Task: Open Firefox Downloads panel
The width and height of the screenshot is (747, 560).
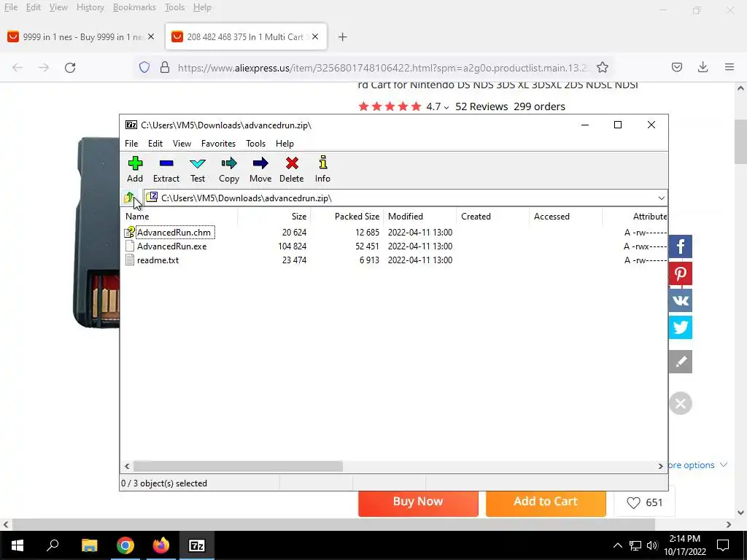Action: pos(703,67)
